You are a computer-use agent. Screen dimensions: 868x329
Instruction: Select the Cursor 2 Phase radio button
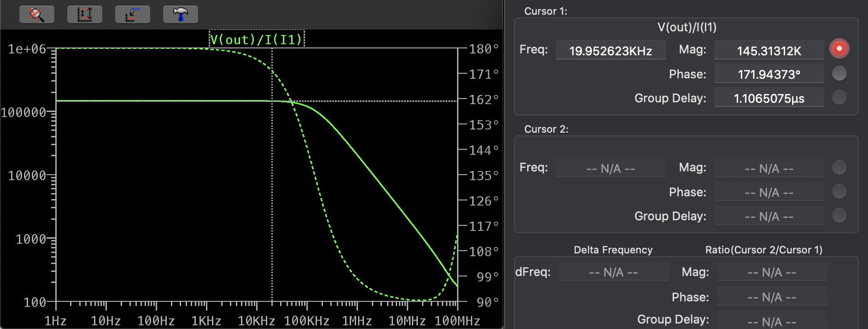839,191
